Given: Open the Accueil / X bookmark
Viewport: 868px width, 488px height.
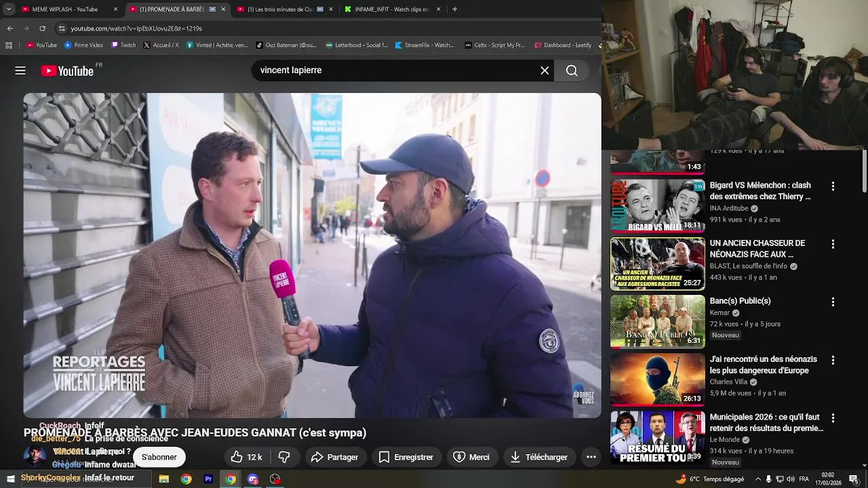Looking at the screenshot, I should point(161,45).
